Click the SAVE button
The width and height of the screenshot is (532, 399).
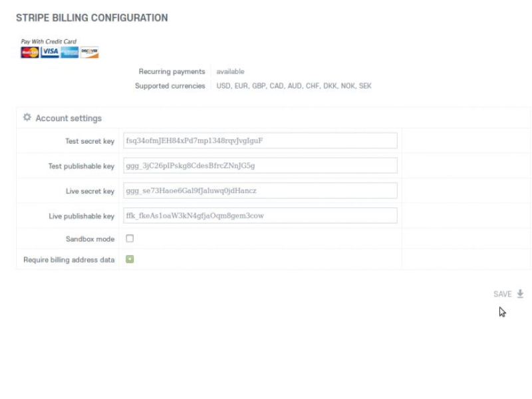tap(503, 294)
